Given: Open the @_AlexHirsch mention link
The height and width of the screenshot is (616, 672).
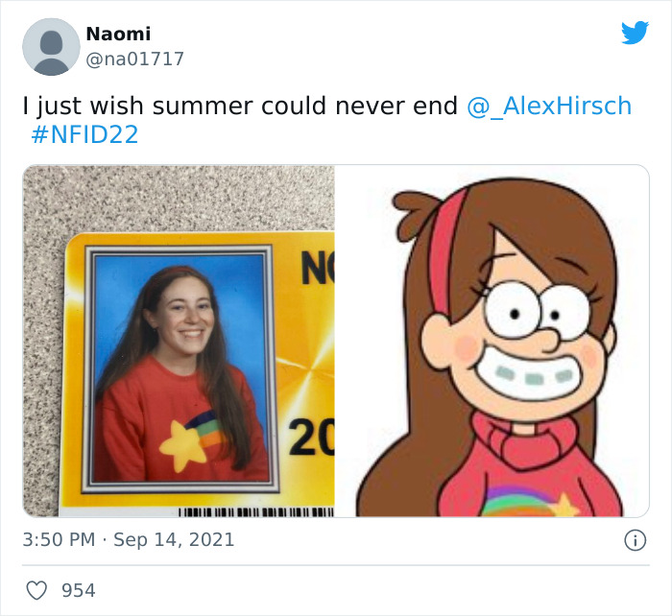Looking at the screenshot, I should click(549, 106).
